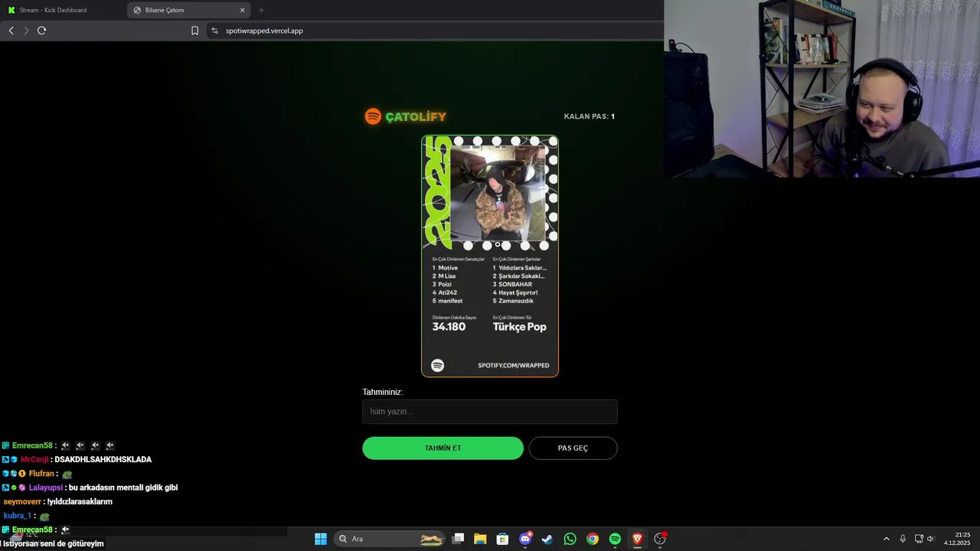
Task: Open the Windows Start menu
Action: click(x=321, y=539)
